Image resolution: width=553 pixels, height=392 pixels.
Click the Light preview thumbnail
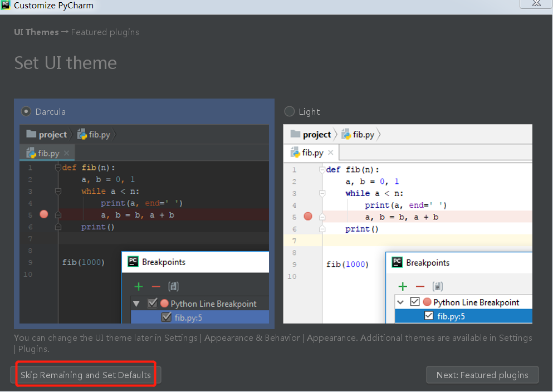pyautogui.click(x=408, y=224)
